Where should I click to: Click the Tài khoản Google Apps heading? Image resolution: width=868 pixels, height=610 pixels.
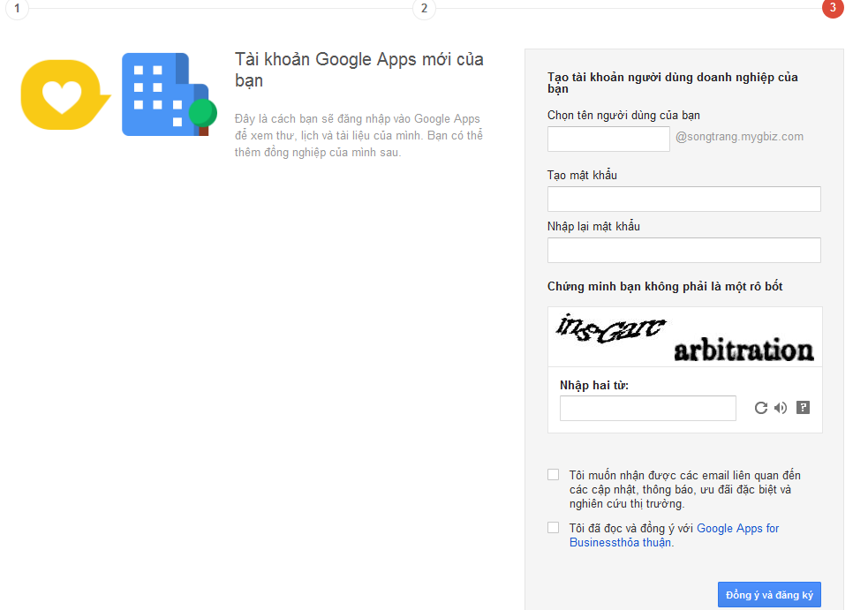359,70
